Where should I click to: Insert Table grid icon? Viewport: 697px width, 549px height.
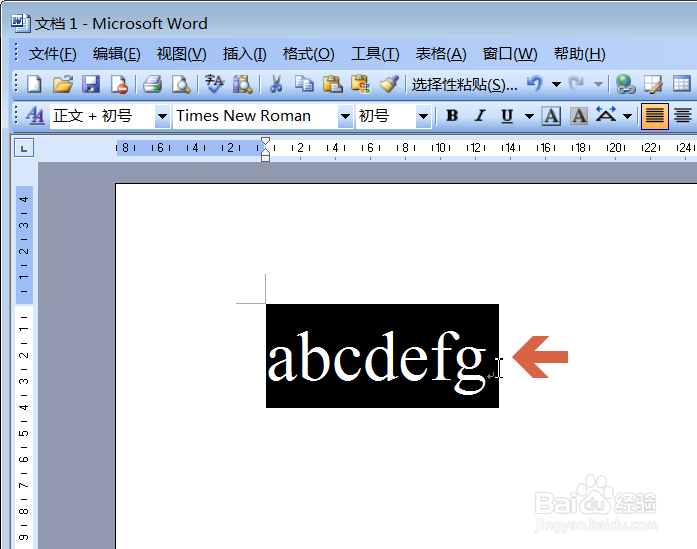point(681,84)
